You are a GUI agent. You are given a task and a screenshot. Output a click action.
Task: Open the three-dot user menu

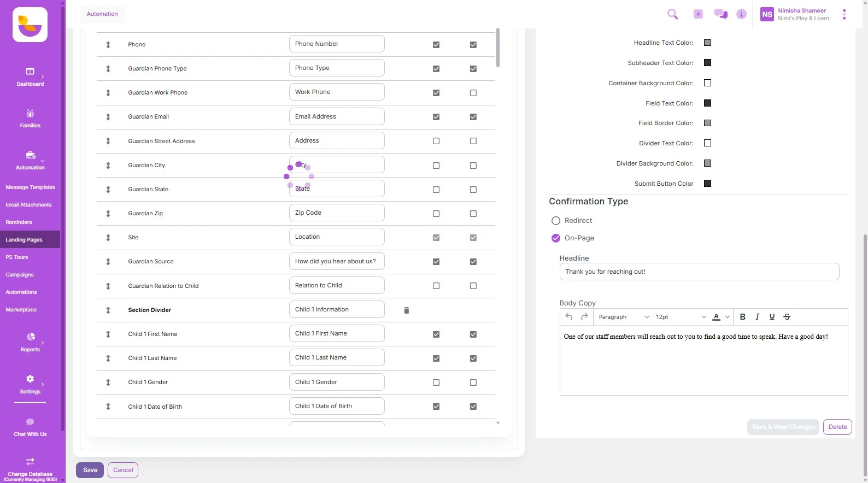point(844,15)
